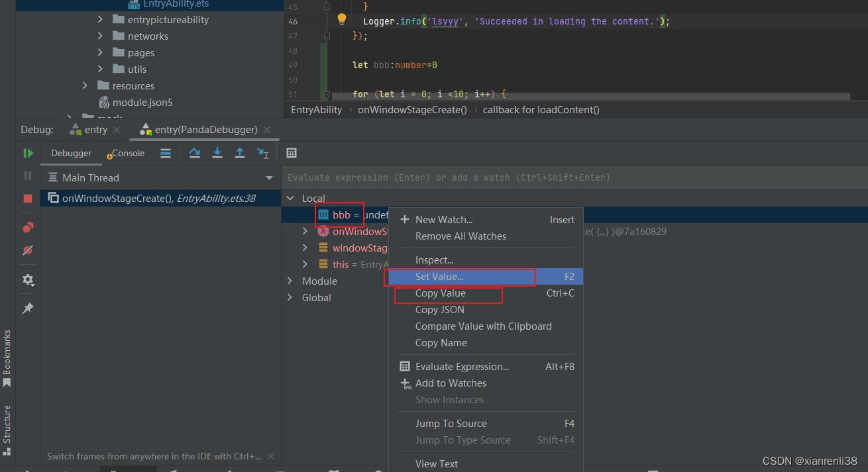Choose Evaluate Expression... menu item

pyautogui.click(x=486, y=367)
